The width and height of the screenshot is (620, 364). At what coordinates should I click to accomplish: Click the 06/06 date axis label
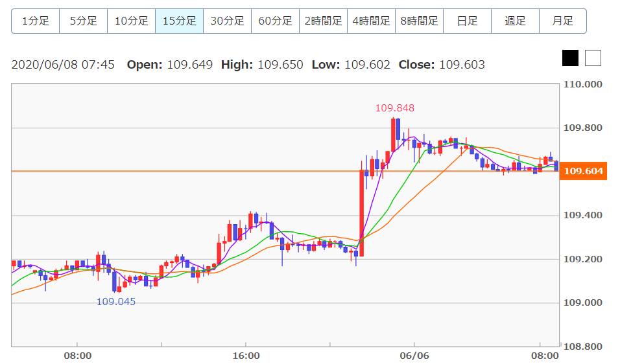tap(414, 356)
